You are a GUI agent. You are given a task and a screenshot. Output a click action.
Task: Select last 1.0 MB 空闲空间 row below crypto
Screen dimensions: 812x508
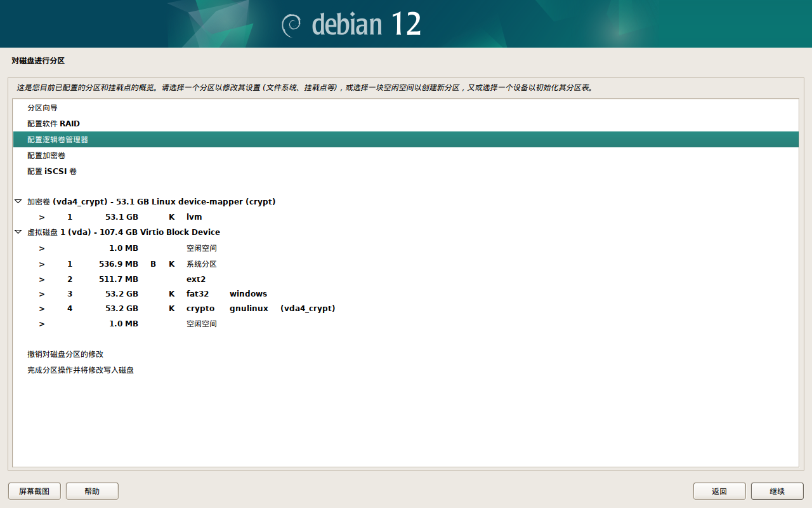coord(406,324)
